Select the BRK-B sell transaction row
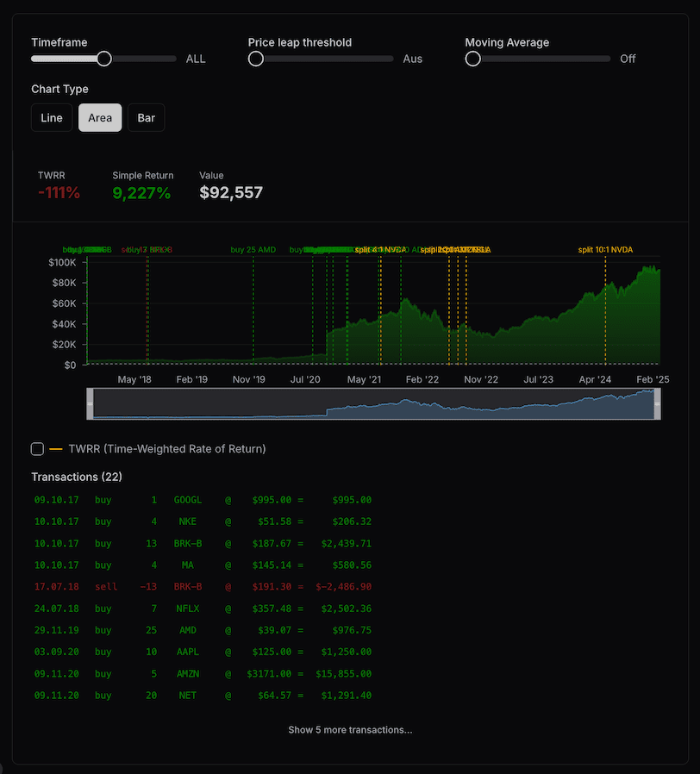The height and width of the screenshot is (774, 700). click(x=203, y=586)
